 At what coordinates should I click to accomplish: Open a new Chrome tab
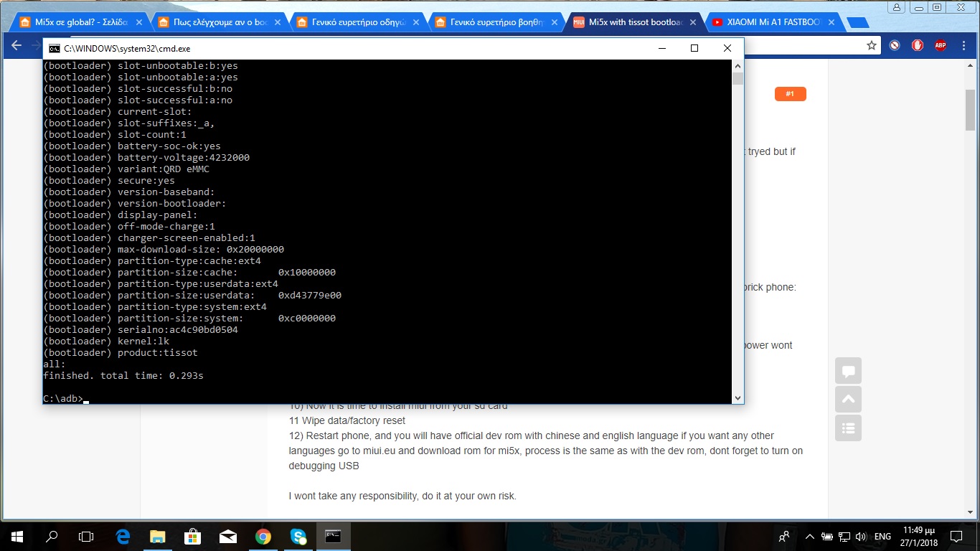[858, 23]
